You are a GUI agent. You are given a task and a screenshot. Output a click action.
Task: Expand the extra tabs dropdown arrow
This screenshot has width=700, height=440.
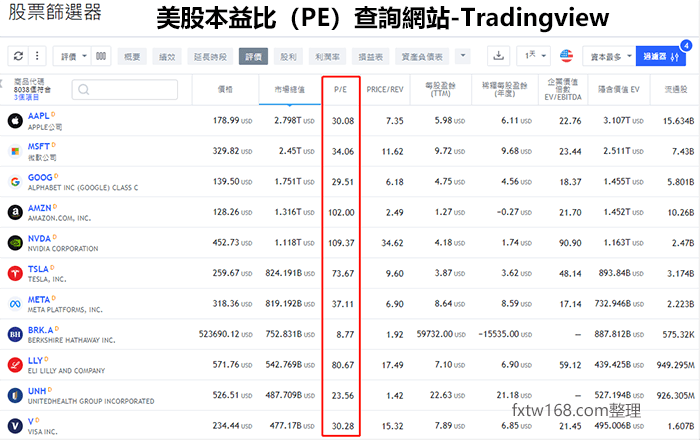463,56
